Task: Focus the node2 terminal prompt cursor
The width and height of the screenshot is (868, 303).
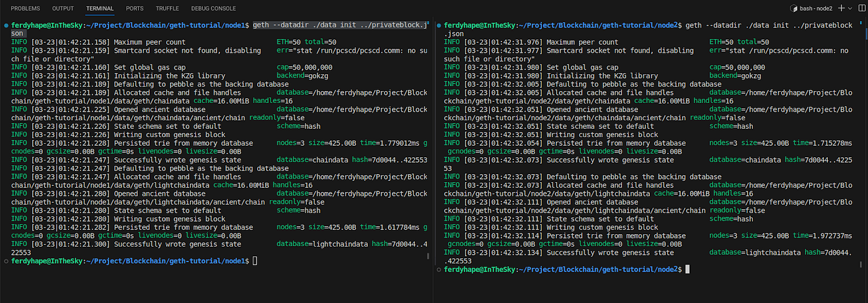Action: (x=686, y=270)
